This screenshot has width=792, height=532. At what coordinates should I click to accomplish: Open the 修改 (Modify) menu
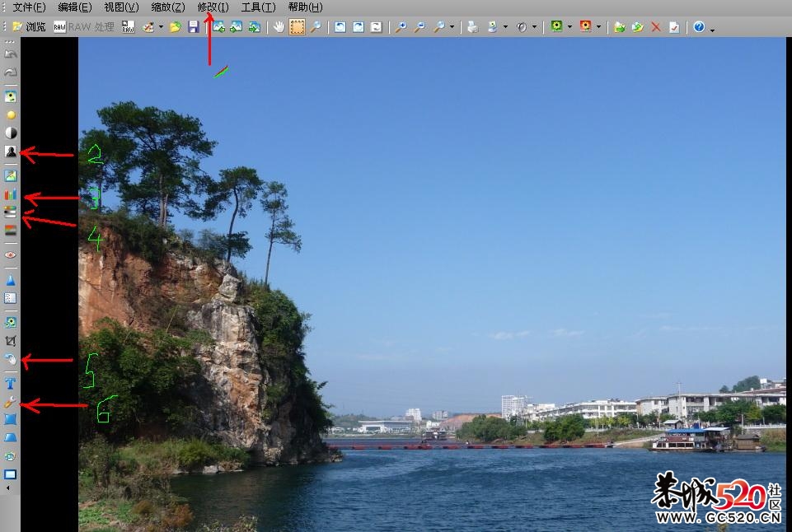pyautogui.click(x=213, y=7)
